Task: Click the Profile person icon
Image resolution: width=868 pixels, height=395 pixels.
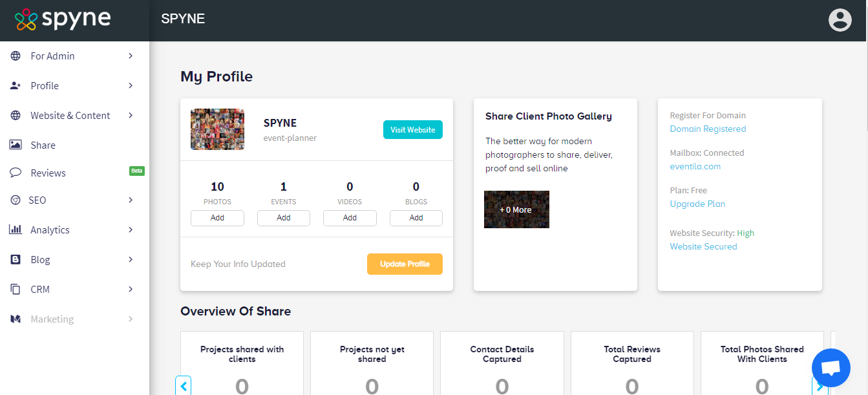Action: (x=16, y=86)
